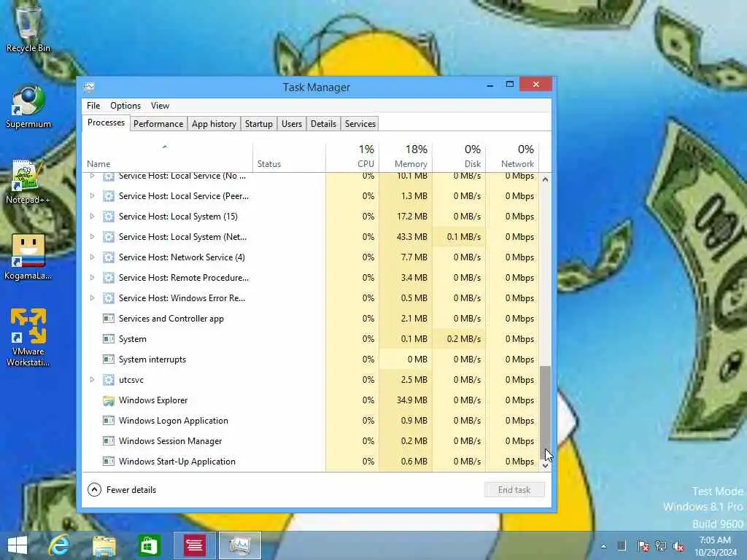Expand Service Host: Local System (15)

(x=93, y=216)
